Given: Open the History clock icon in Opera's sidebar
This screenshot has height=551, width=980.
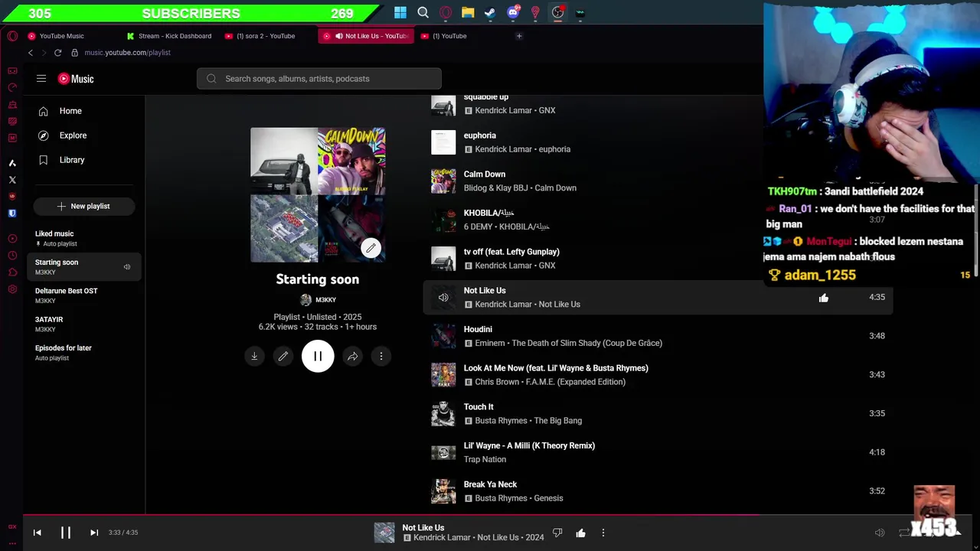Looking at the screenshot, I should (x=12, y=256).
